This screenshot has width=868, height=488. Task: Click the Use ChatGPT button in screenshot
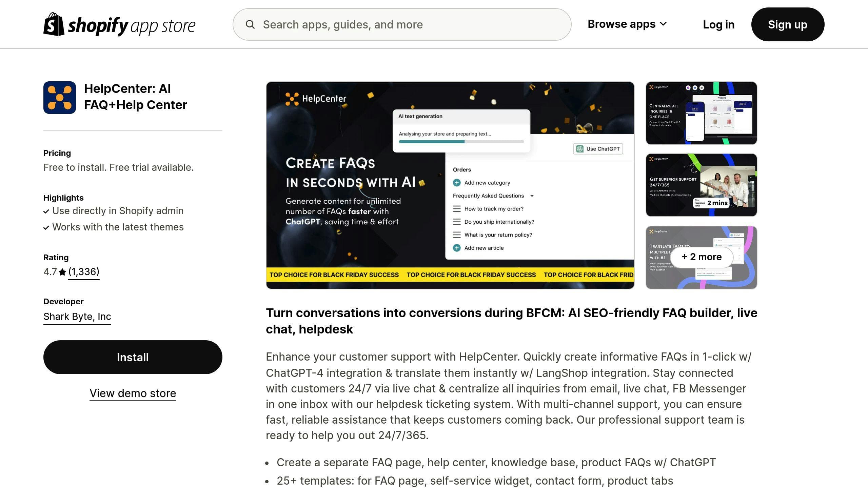tap(598, 149)
